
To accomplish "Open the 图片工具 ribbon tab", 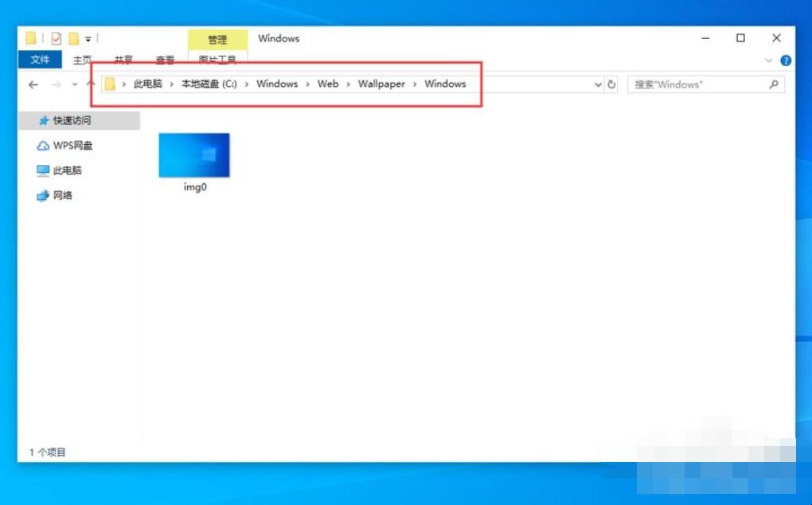I will click(217, 60).
